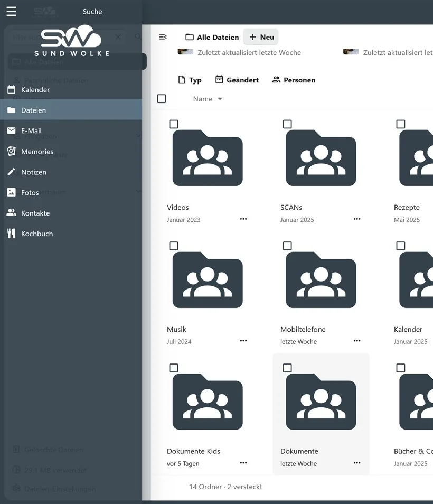Click the Kochbuch cutlery icon
Screen dimensions: 433x504
pos(11,234)
